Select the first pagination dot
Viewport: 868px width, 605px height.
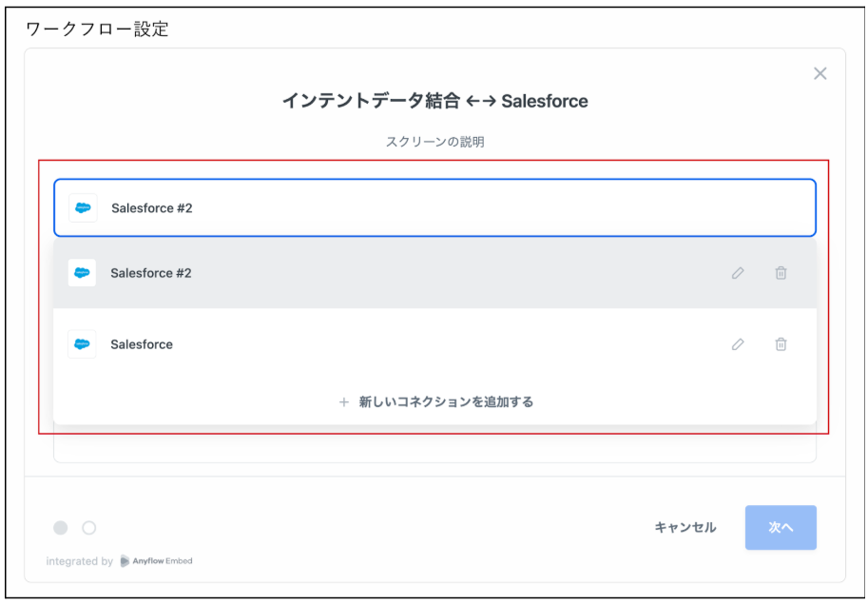pyautogui.click(x=62, y=528)
